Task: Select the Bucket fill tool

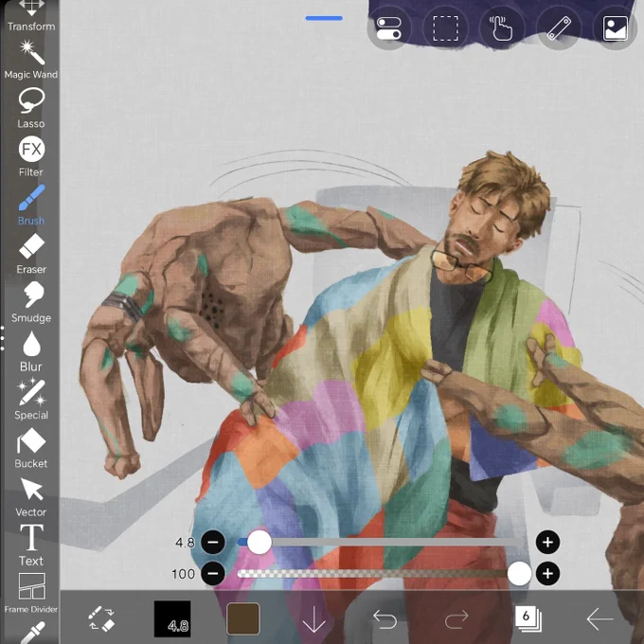Action: coord(31,448)
